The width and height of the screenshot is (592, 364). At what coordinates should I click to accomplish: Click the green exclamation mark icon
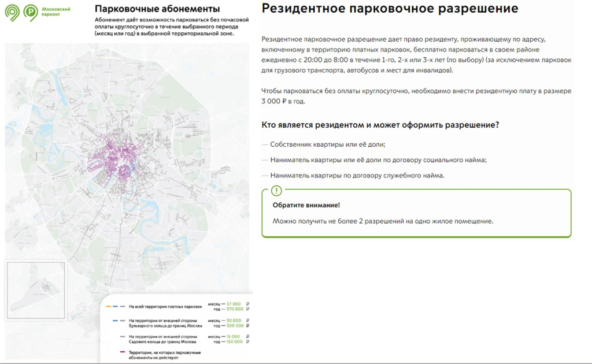point(276,191)
